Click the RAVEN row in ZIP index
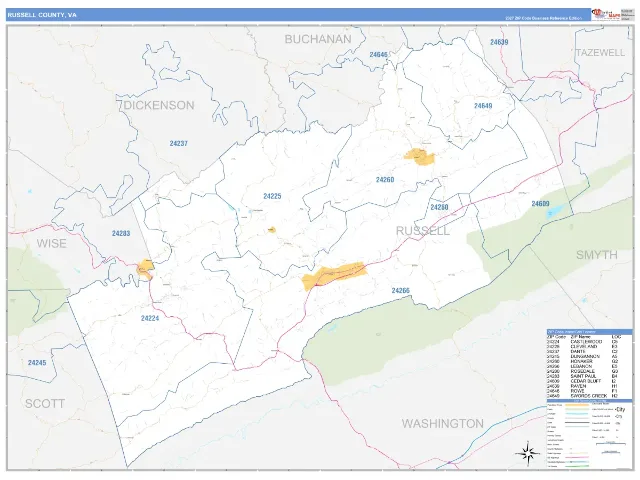This screenshot has width=640, height=480. pos(584,386)
